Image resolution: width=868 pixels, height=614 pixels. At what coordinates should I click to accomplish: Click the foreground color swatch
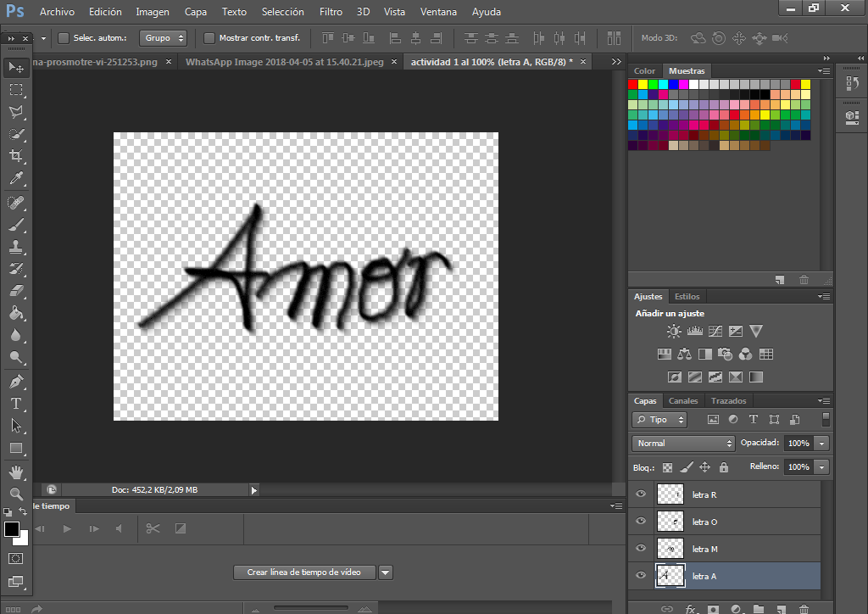(12, 529)
